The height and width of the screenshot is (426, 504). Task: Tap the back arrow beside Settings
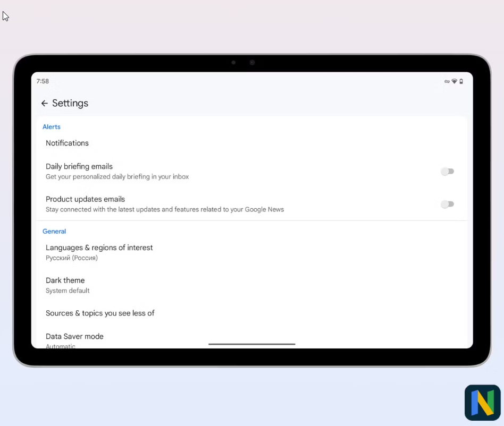click(44, 104)
